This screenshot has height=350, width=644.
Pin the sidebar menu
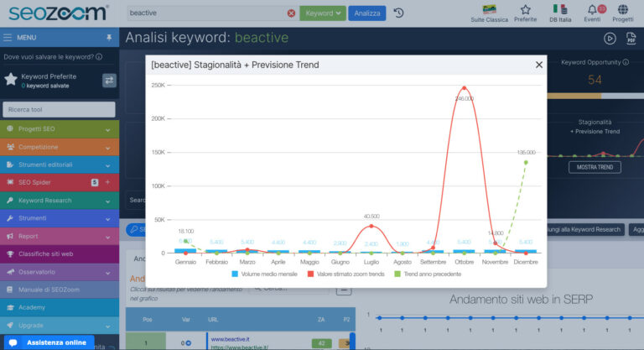pyautogui.click(x=108, y=38)
